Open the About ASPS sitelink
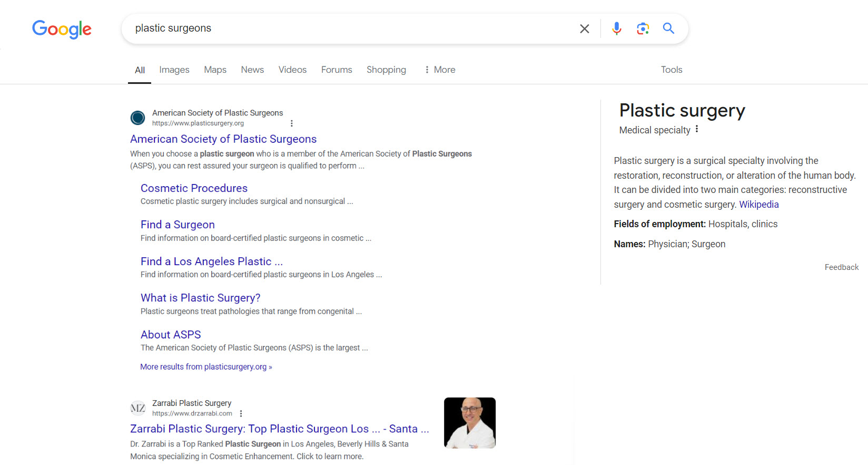This screenshot has width=868, height=465. [171, 335]
